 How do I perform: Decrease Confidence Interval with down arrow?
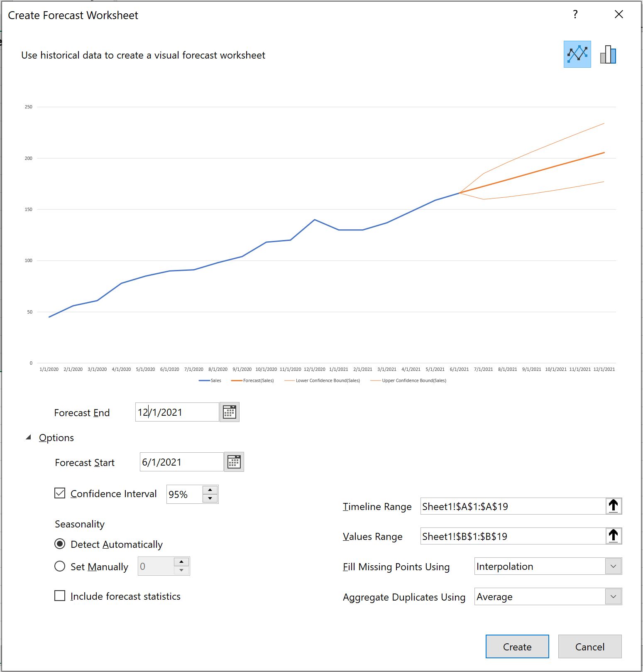[x=210, y=498]
